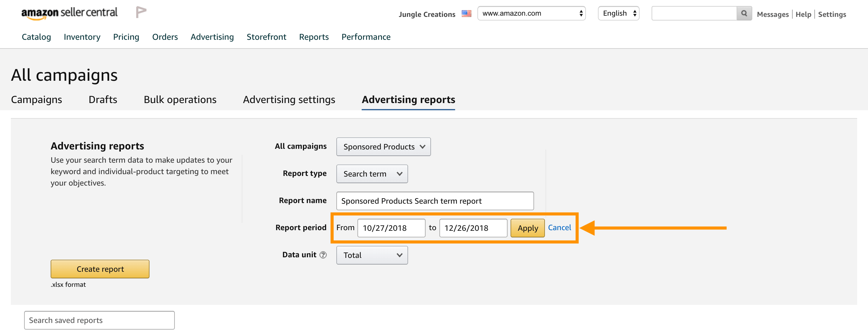Switch to the Campaigns tab

coord(36,100)
